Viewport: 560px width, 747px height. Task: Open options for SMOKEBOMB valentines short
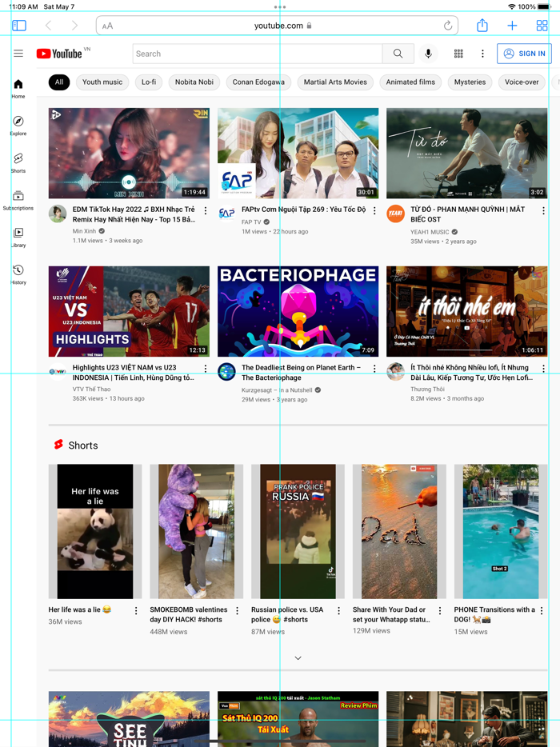[x=238, y=611]
